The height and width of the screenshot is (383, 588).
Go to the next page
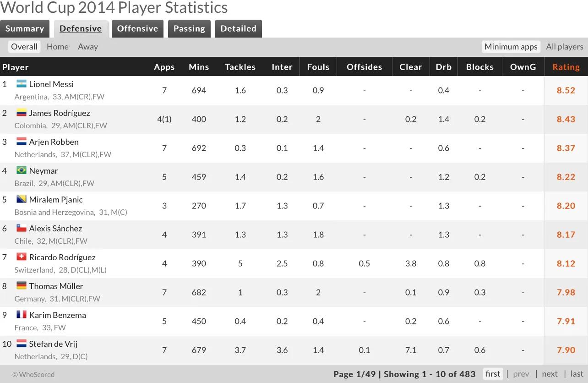550,374
